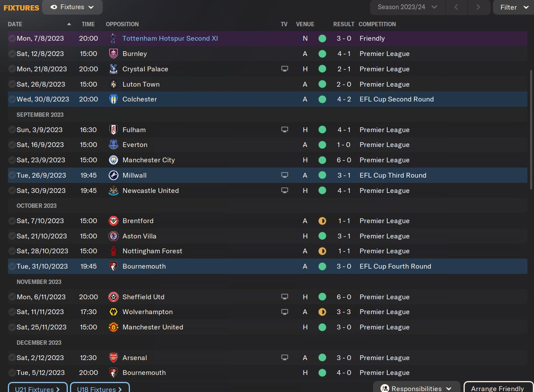Sort by the Competition column header
The width and height of the screenshot is (534, 392).
coord(377,24)
